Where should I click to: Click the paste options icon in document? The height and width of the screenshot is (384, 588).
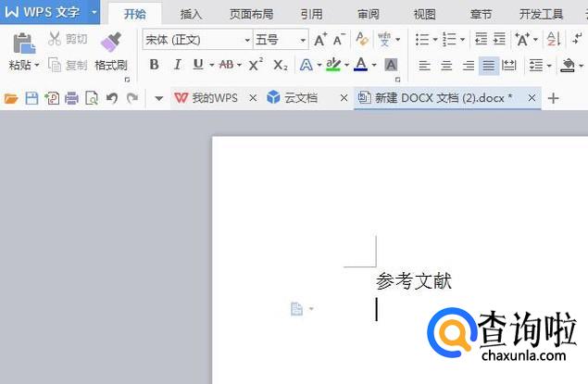[296, 309]
